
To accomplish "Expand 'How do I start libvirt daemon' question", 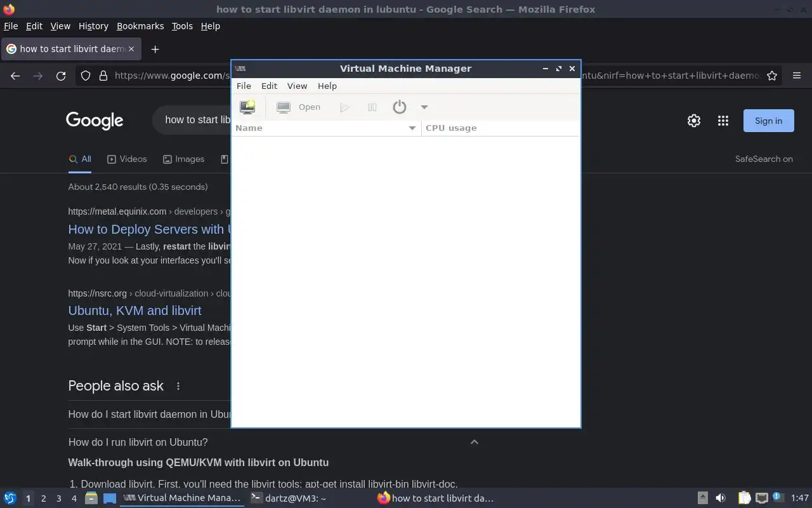I will [x=150, y=414].
